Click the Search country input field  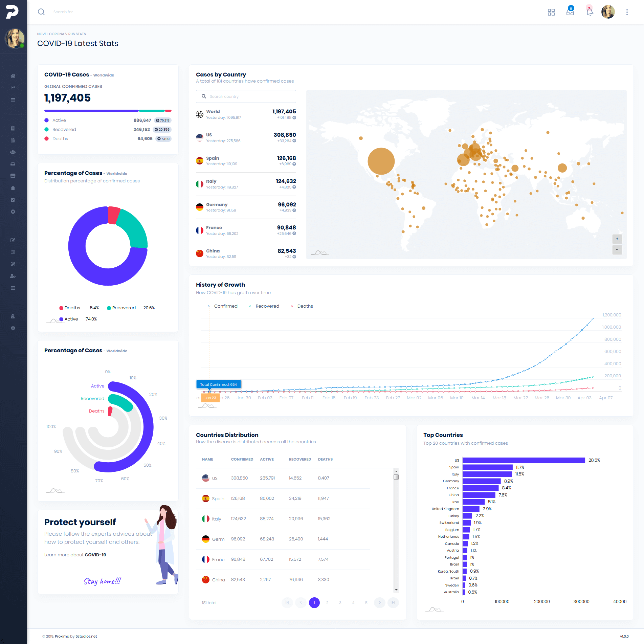click(246, 96)
